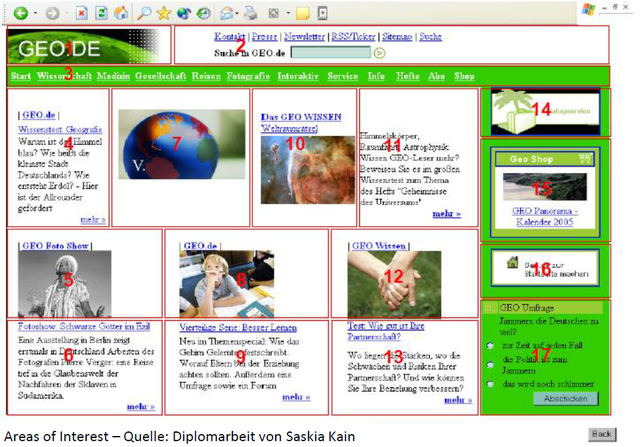Open the Mail icon dropdown arrow
The height and width of the screenshot is (447, 640).
click(237, 13)
